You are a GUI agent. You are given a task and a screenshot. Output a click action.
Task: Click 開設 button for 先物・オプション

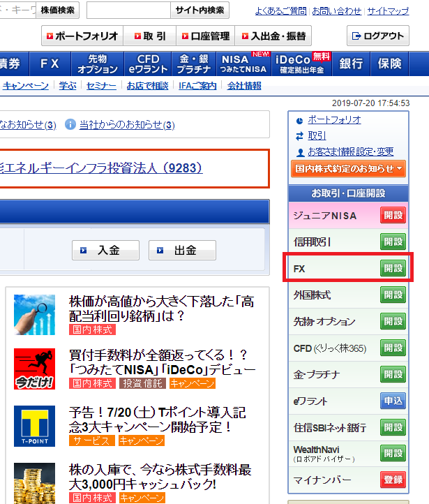click(393, 321)
